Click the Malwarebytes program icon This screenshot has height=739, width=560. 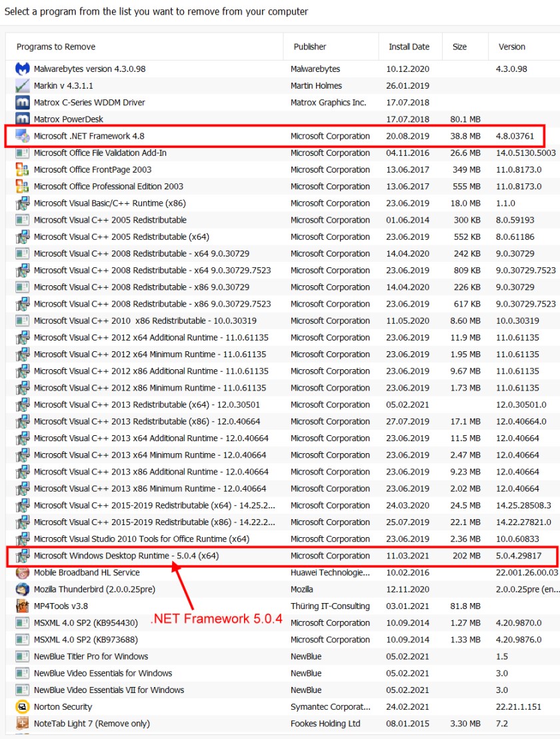coord(22,69)
